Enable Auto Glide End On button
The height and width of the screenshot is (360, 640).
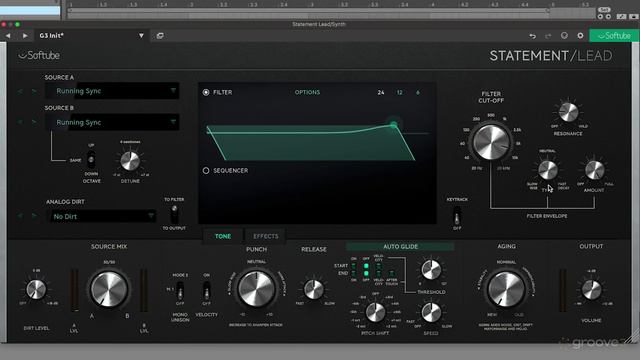point(353,273)
